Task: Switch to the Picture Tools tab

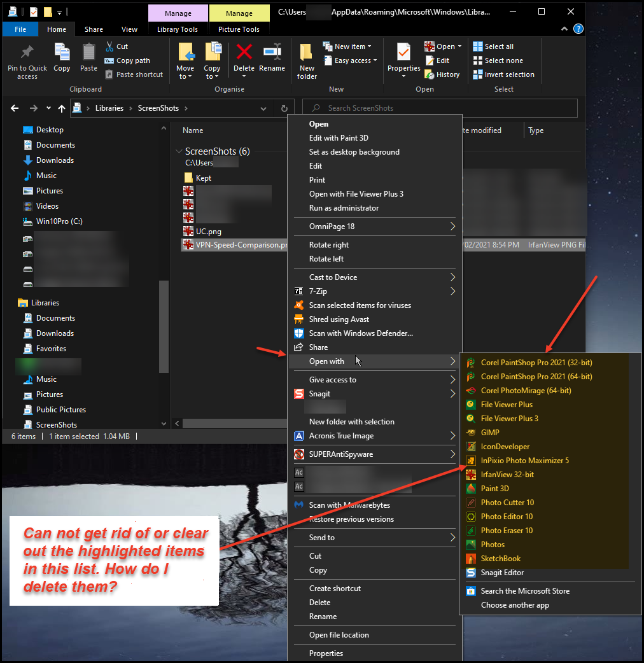Action: 239,29
